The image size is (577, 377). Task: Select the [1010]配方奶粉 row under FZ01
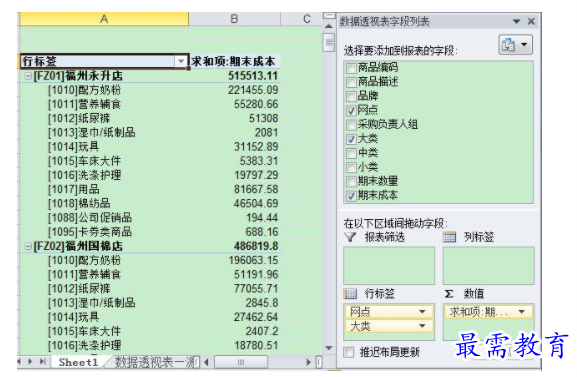(x=84, y=90)
